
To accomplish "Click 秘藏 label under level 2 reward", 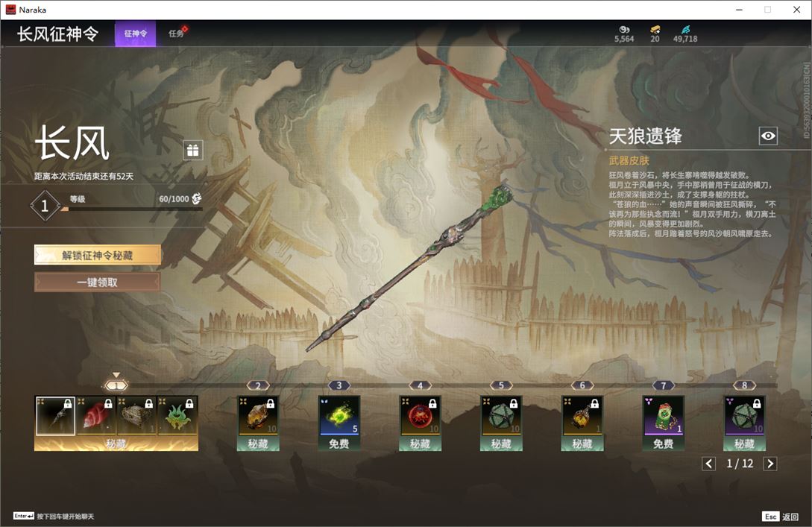I will pos(258,444).
